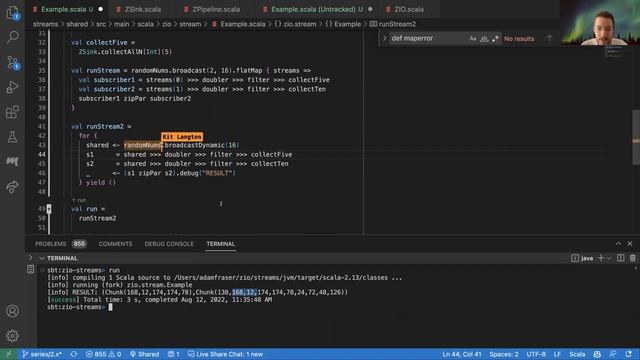The height and width of the screenshot is (360, 640).
Task: Open the Metals extension view
Action: click(12, 162)
